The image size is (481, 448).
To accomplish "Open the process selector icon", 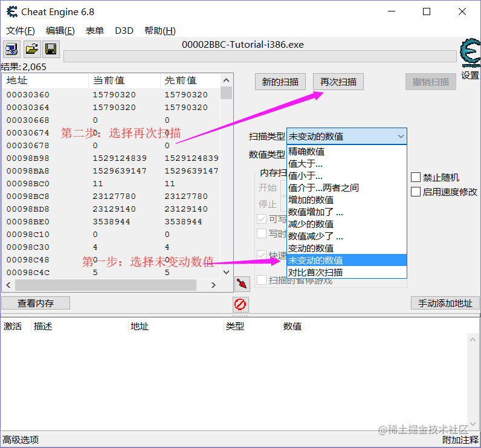I will pos(11,49).
